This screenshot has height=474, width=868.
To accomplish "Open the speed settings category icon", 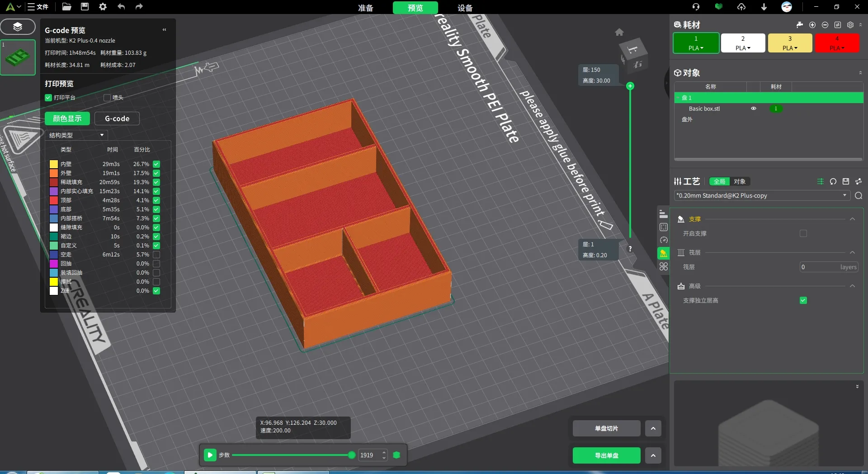I will (x=663, y=240).
